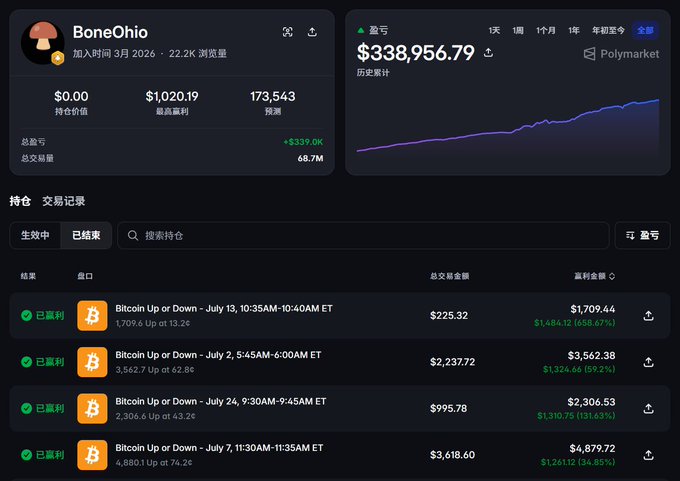The height and width of the screenshot is (481, 680).
Task: Open Bitcoin Up or Down July 2 5:45AM market
Action: click(218, 355)
